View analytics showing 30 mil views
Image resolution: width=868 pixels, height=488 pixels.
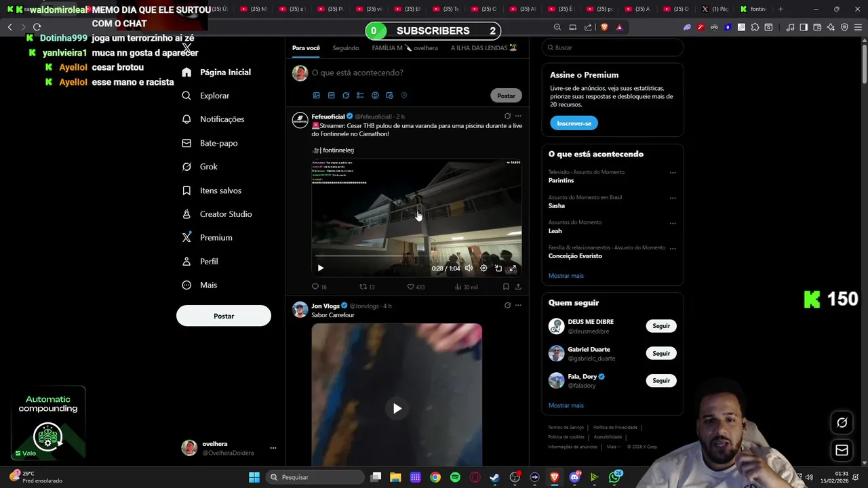[x=466, y=287]
